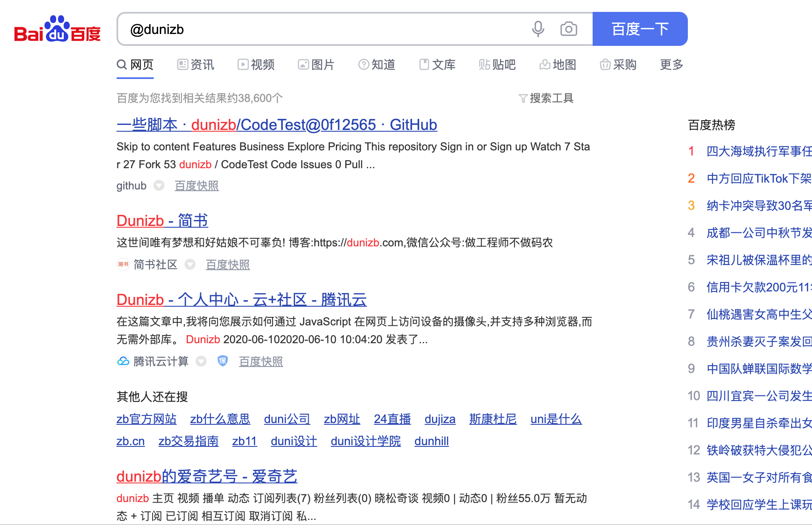Open hot topic 信用卡欠款200元

759,287
